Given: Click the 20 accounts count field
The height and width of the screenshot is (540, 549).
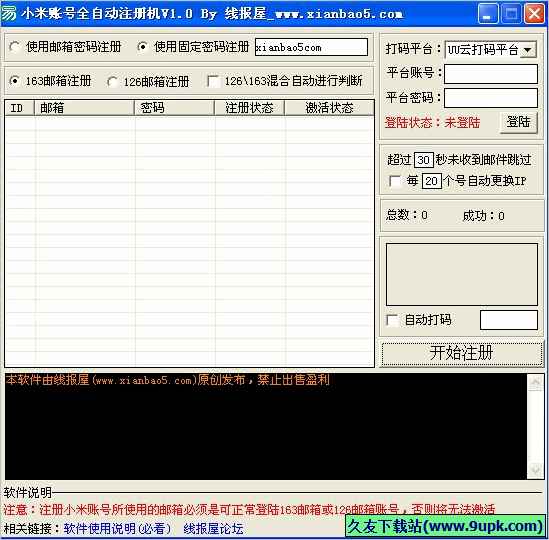Looking at the screenshot, I should tap(431, 181).
